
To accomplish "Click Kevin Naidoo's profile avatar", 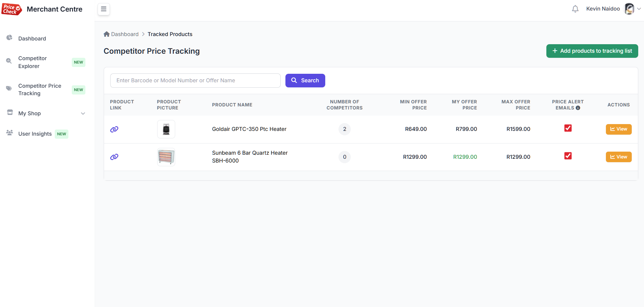I will pos(629,9).
